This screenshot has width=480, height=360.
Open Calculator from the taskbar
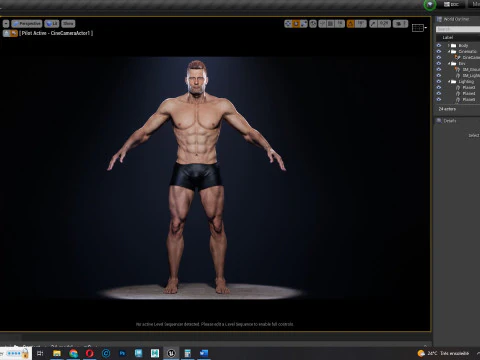(188, 353)
